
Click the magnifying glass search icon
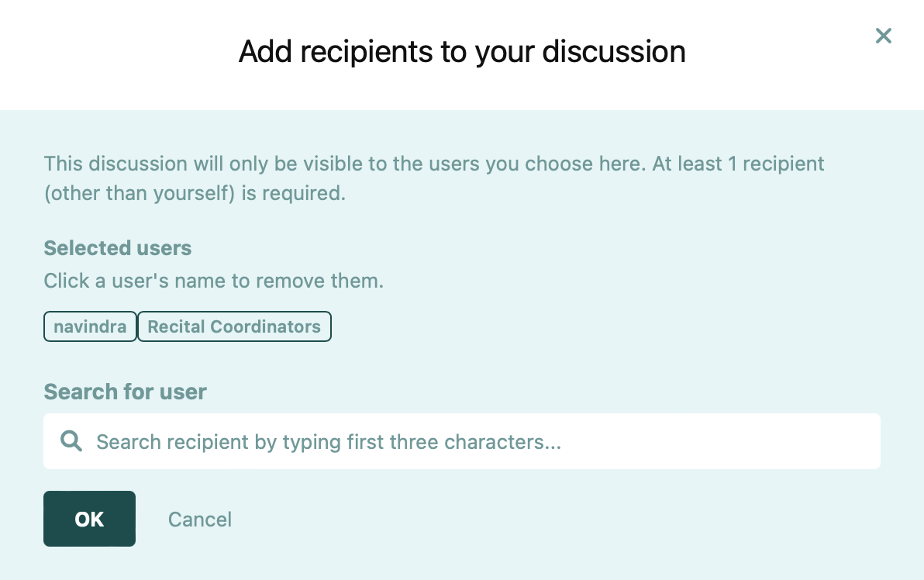pyautogui.click(x=71, y=441)
